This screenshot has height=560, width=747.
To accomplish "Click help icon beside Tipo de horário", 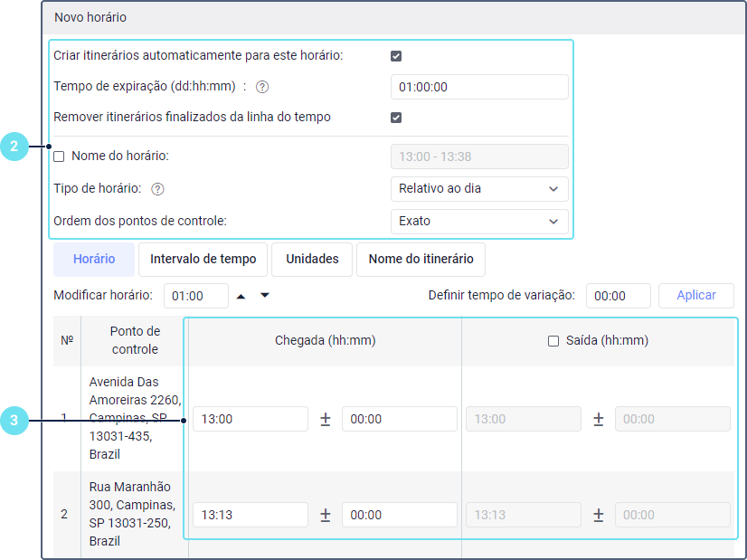I will point(157,189).
